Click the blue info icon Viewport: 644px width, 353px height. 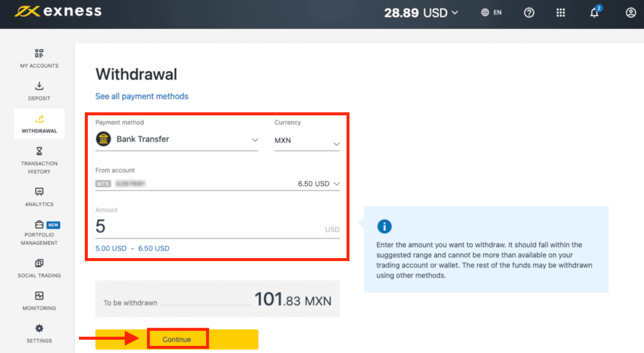tap(384, 226)
